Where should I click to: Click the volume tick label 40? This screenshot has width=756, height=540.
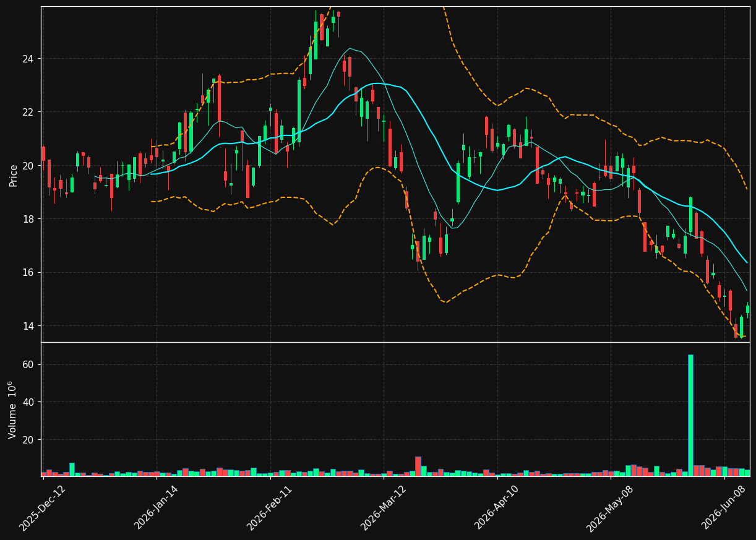(29, 402)
